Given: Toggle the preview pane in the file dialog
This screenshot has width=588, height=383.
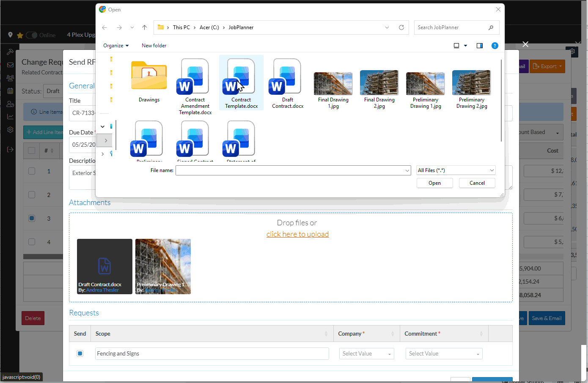Looking at the screenshot, I should click(x=480, y=46).
